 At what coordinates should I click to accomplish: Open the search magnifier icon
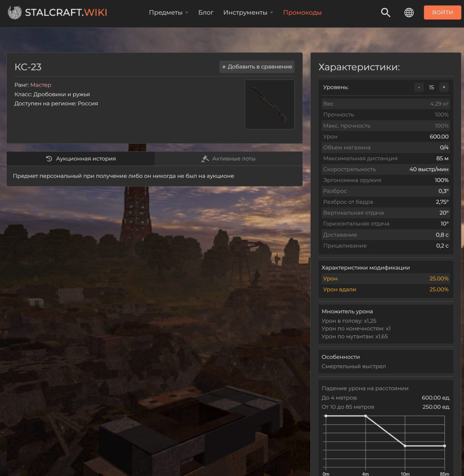click(385, 13)
